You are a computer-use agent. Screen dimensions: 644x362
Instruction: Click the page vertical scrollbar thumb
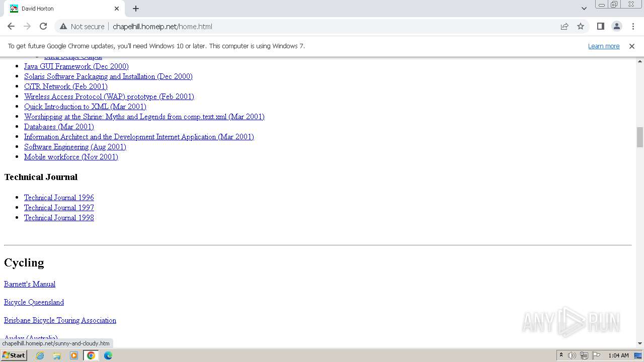pyautogui.click(x=640, y=137)
